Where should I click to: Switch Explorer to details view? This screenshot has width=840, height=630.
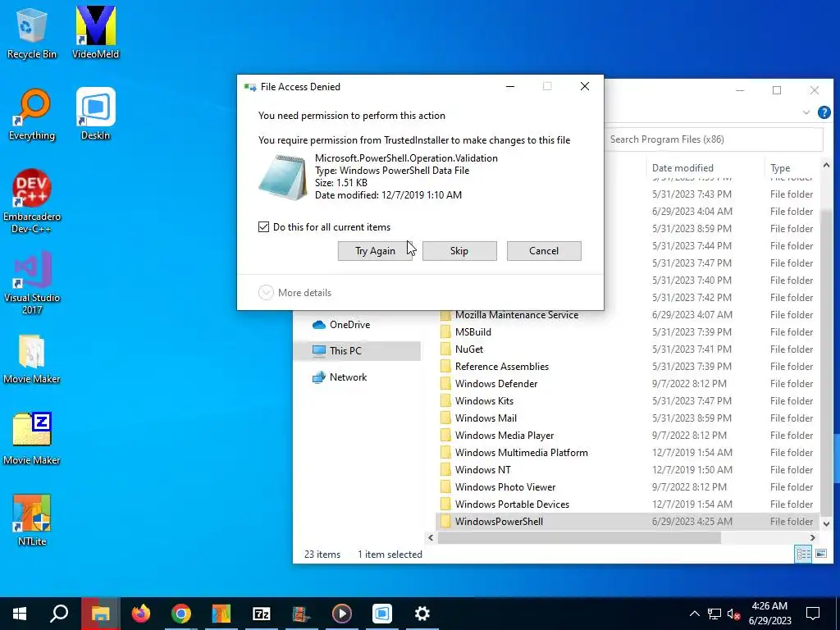803,554
